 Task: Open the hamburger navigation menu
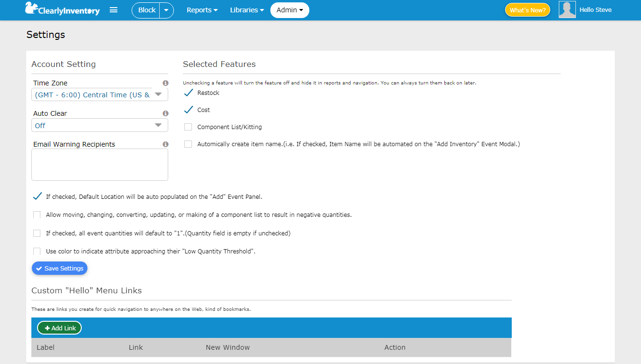pos(114,9)
